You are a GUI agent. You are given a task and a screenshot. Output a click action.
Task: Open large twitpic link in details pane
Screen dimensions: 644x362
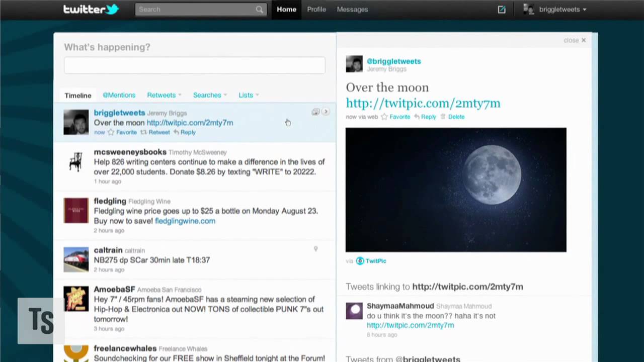coord(423,103)
